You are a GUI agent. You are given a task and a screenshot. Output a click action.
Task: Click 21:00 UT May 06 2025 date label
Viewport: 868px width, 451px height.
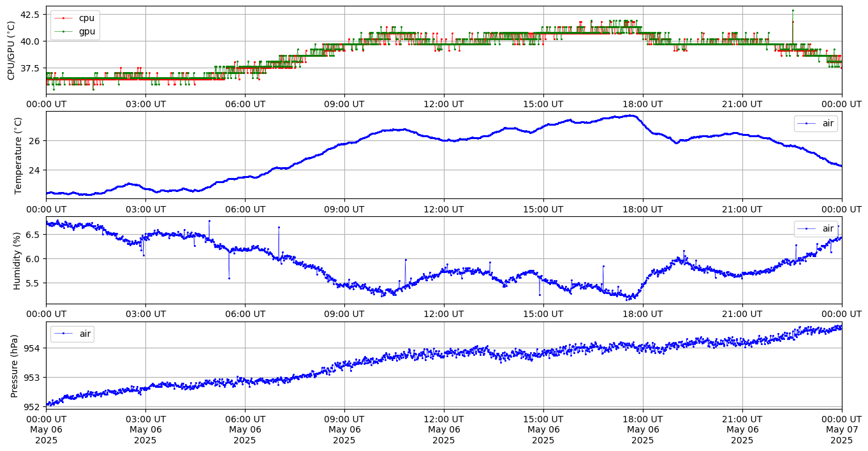click(x=742, y=429)
